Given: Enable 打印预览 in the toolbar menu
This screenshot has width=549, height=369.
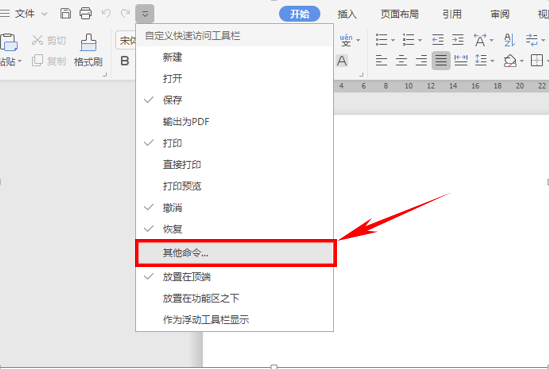Looking at the screenshot, I should point(234,186).
